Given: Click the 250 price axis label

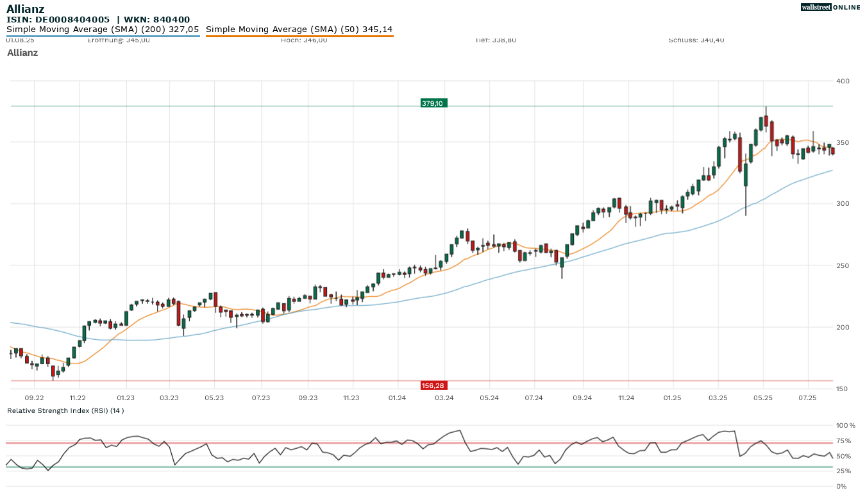Looking at the screenshot, I should point(843,265).
